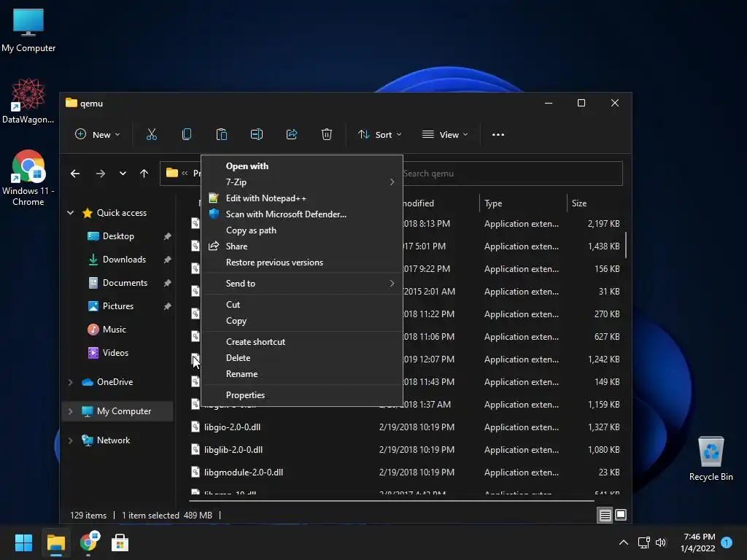Open Chrome from the taskbar

point(88,542)
